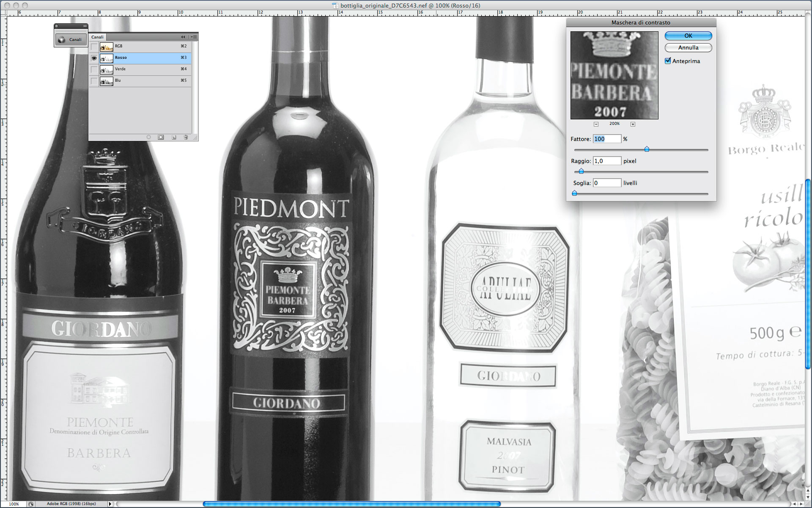Create new channel icon in Canali panel
812x508 pixels.
(173, 137)
